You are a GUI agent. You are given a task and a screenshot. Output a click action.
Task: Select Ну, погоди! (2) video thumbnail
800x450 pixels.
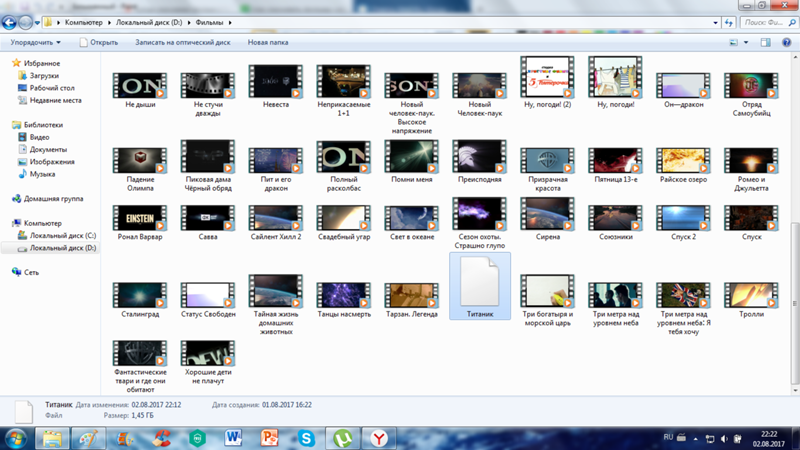(x=547, y=77)
